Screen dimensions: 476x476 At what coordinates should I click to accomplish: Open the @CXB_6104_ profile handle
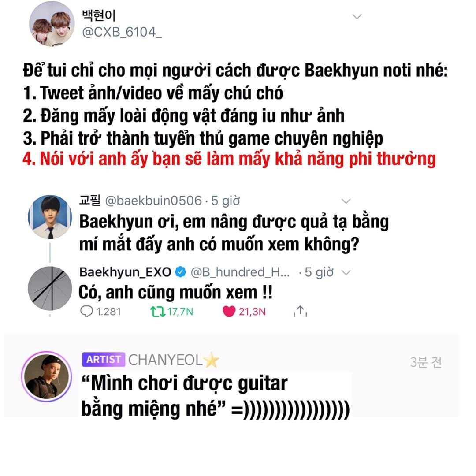point(122,32)
